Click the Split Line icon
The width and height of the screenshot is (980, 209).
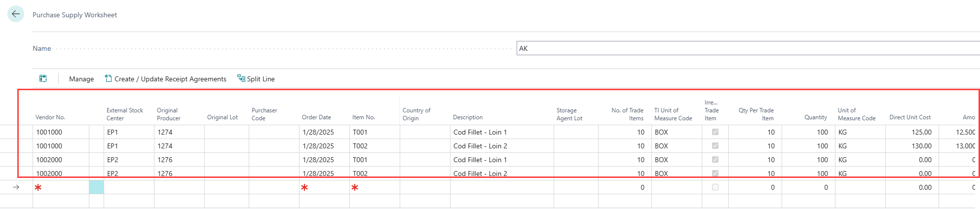(x=241, y=78)
